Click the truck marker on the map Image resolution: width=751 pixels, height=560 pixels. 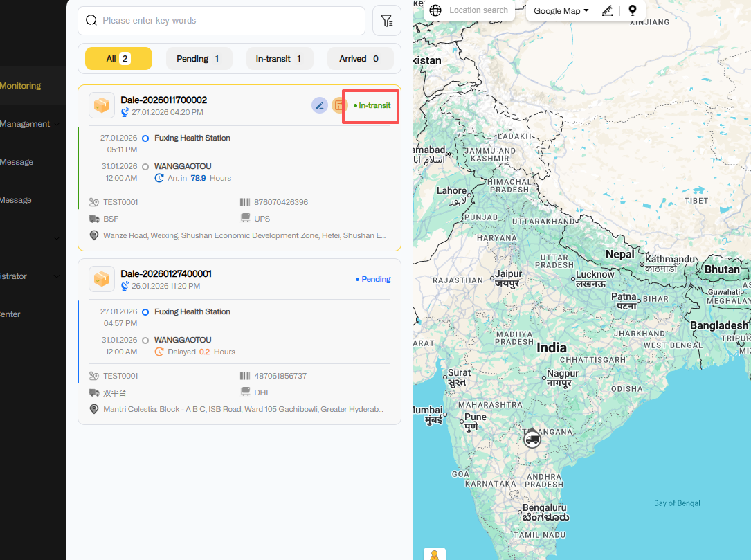point(532,438)
